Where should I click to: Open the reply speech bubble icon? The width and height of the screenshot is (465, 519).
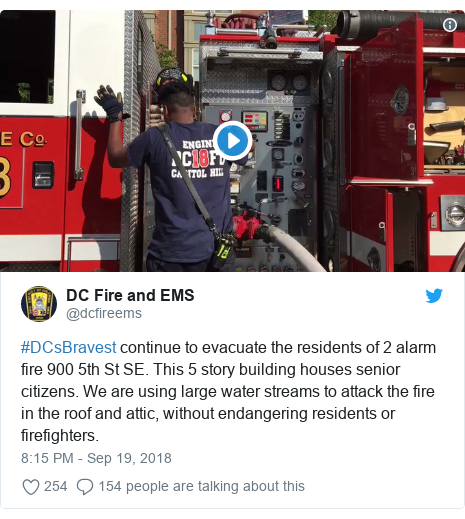85,486
